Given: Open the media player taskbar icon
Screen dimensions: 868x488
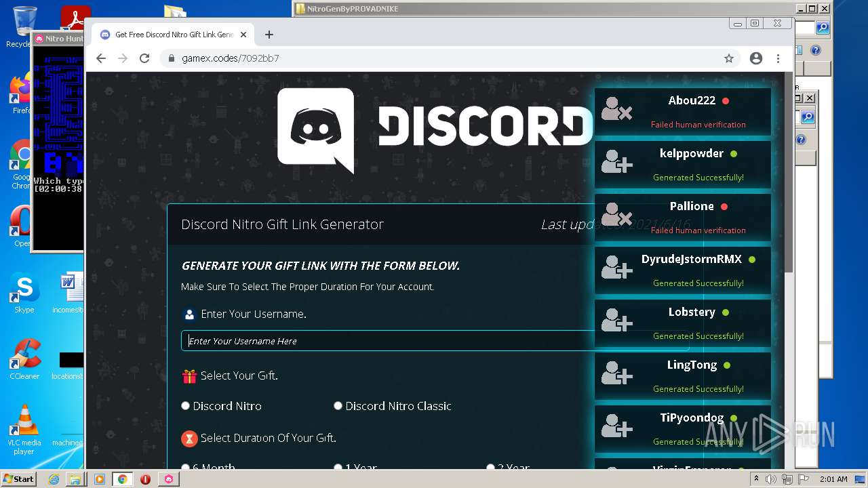Looking at the screenshot, I should (99, 479).
